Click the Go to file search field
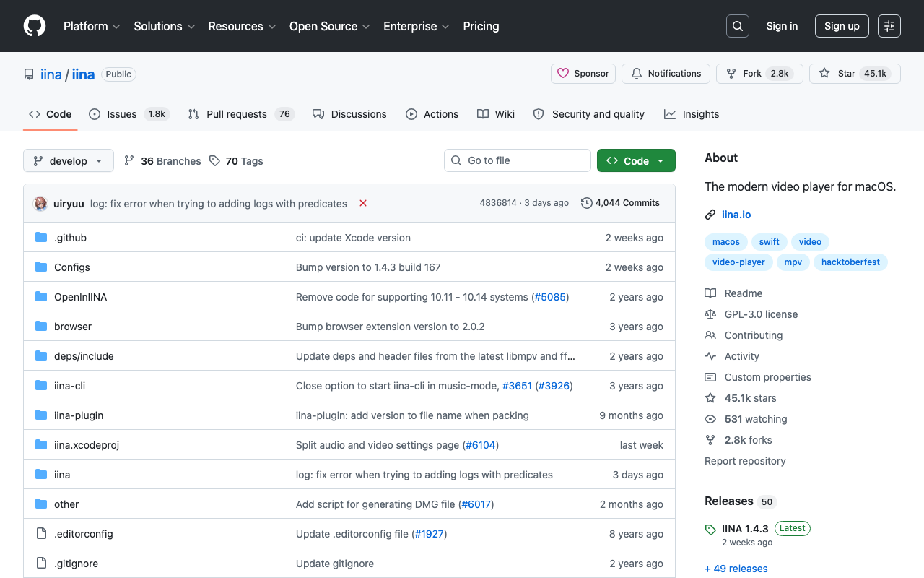This screenshot has width=924, height=578. pos(518,160)
